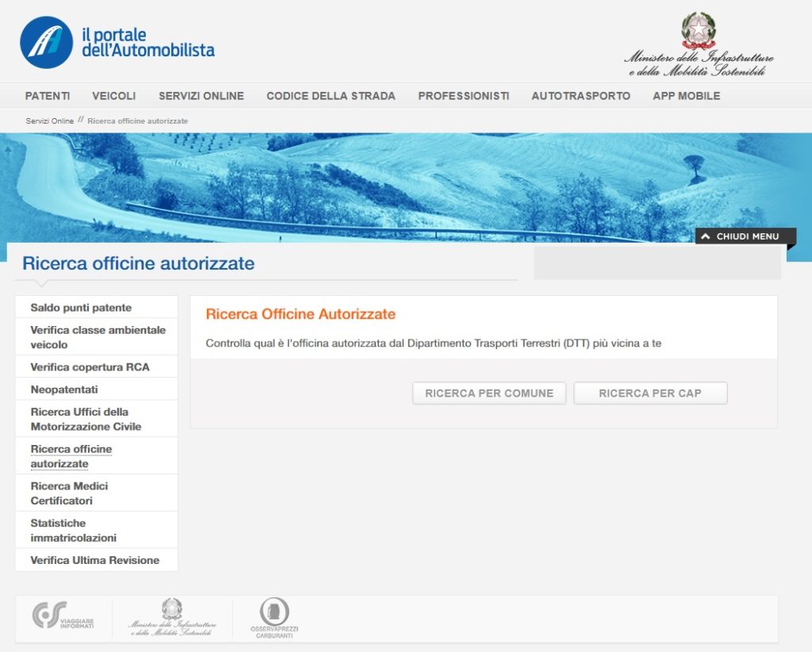Open the Patenti menu

pos(48,96)
